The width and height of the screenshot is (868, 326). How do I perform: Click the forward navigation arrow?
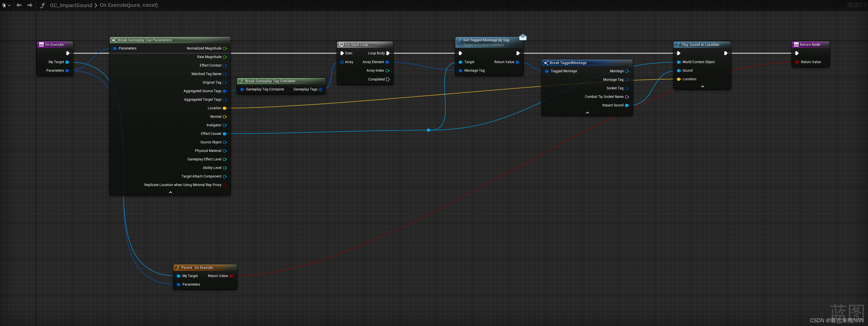tap(30, 5)
